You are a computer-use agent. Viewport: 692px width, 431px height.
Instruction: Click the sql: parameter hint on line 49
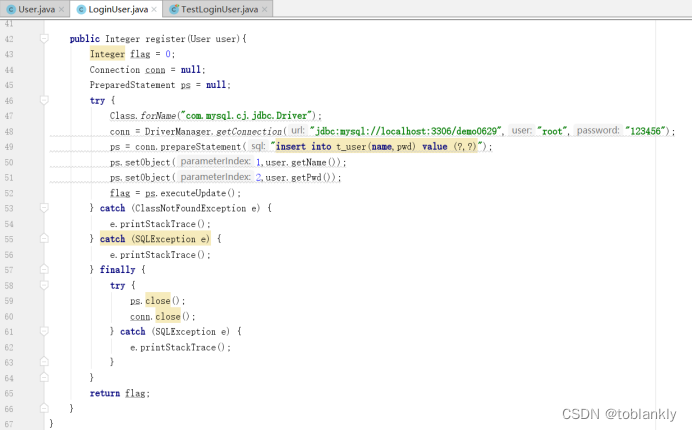pos(258,146)
